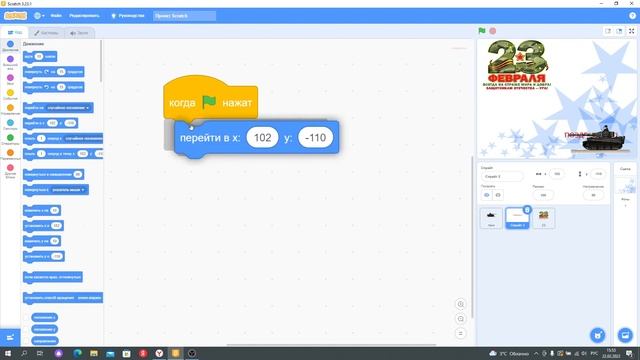640x360 pixels.
Task: Click the block palette scrollbar
Action: [x=101, y=61]
